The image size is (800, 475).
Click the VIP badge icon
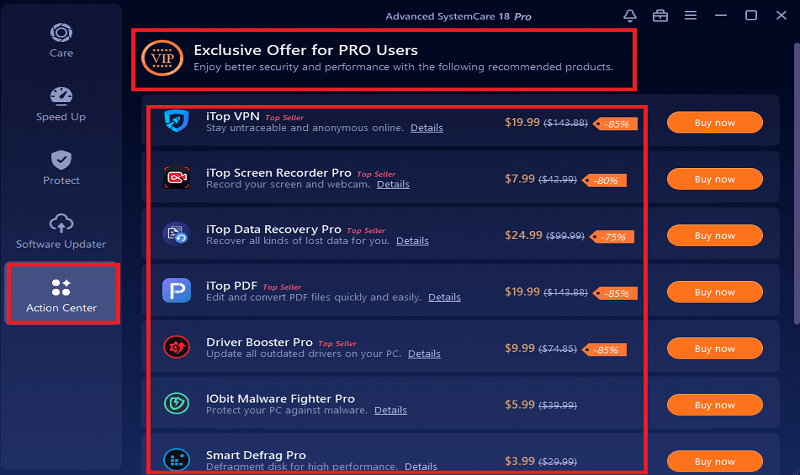[x=162, y=58]
